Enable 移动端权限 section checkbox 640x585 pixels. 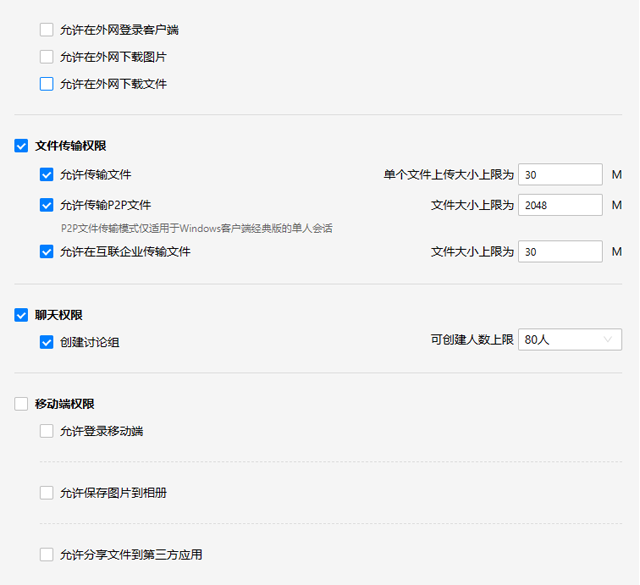click(21, 404)
